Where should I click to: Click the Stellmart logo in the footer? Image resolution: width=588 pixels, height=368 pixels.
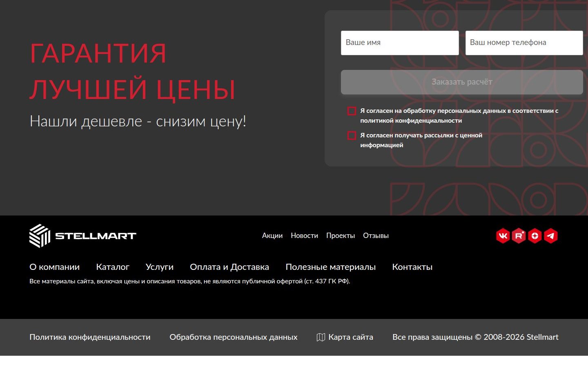83,236
